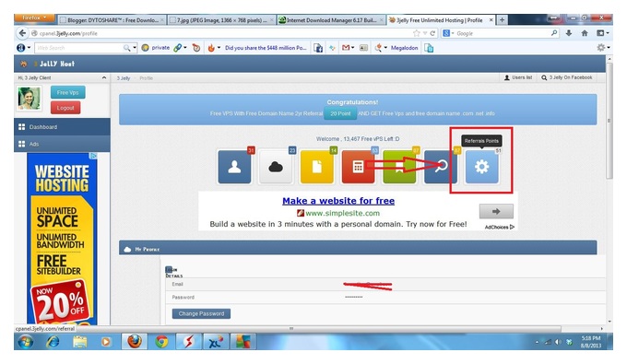Open the red calculator tile
The height and width of the screenshot is (364, 627).
click(x=358, y=167)
